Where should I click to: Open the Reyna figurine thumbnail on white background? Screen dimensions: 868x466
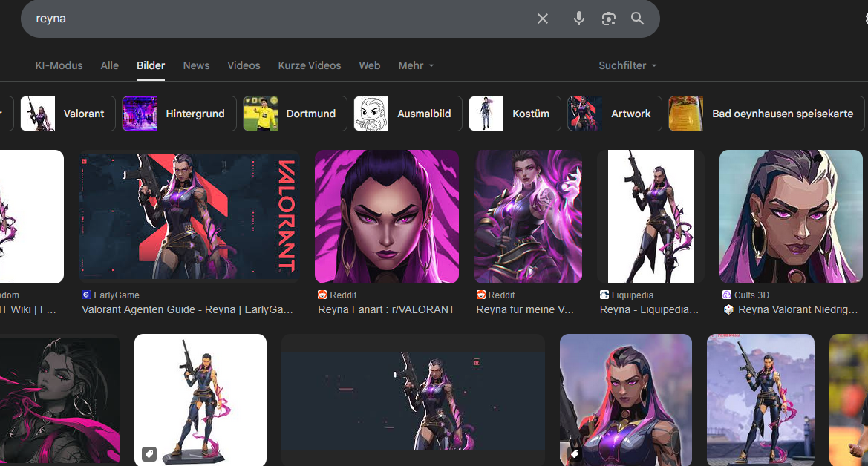point(200,398)
